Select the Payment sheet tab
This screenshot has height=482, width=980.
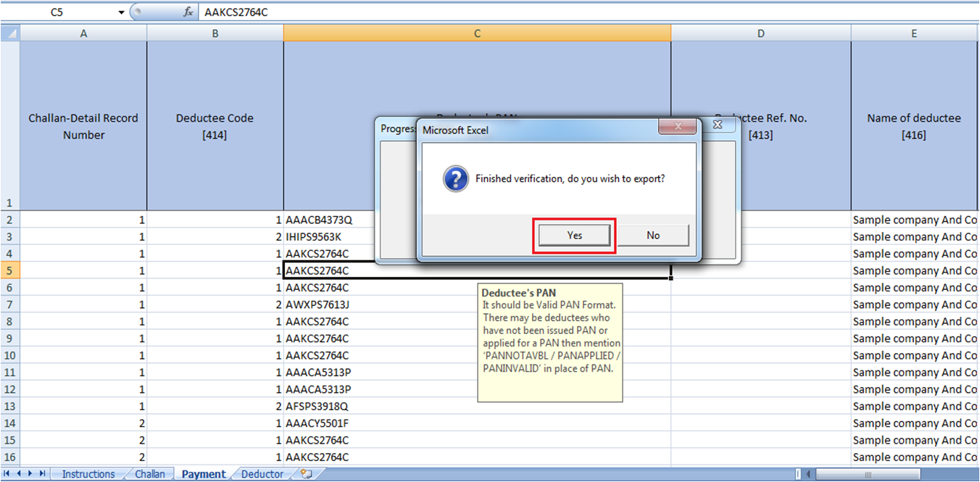[203, 473]
